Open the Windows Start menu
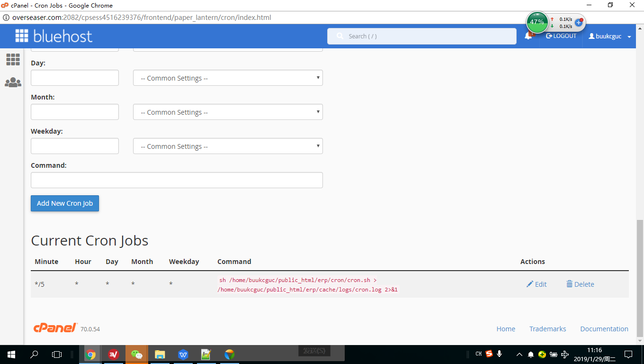The width and height of the screenshot is (644, 364). [11, 354]
